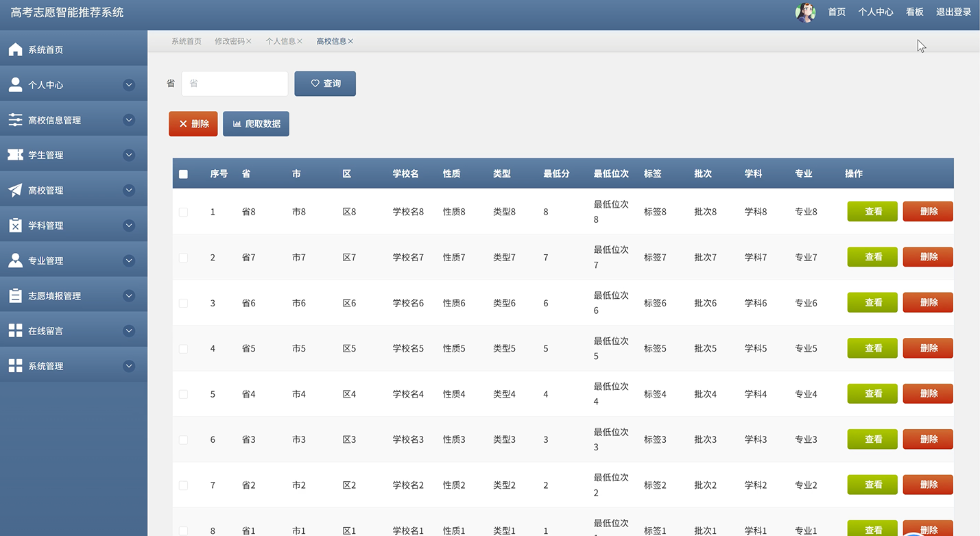Open 个人中心 in the top navigation
Viewport: 980px width, 536px height.
coord(876,12)
